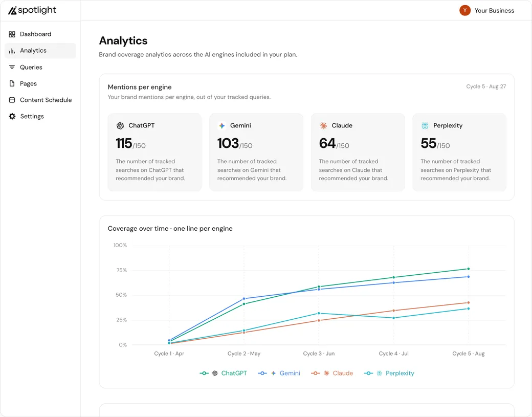Screen dimensions: 532x417
Task: Click the ChatGPT logo in chart legend
Action: click(215, 373)
